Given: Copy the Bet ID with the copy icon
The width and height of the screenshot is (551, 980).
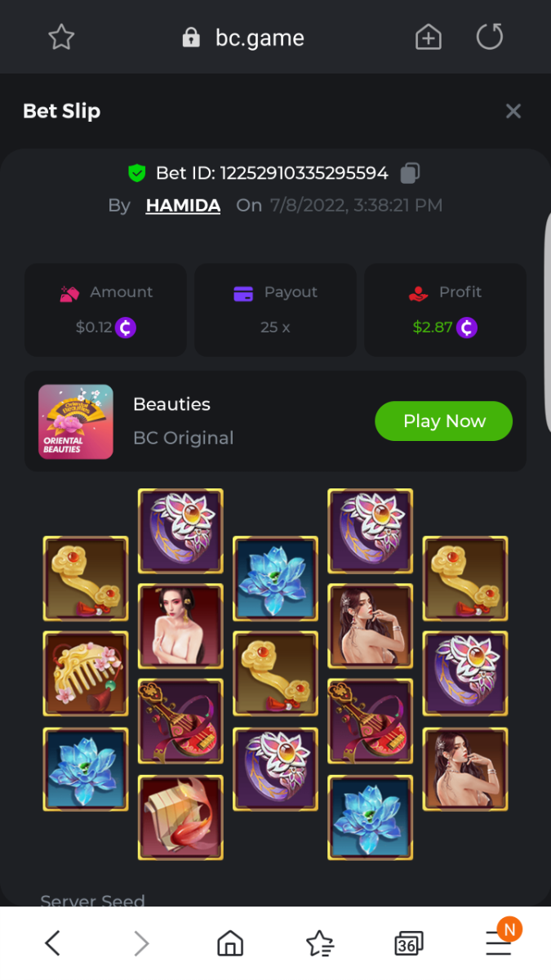Looking at the screenshot, I should (x=411, y=173).
